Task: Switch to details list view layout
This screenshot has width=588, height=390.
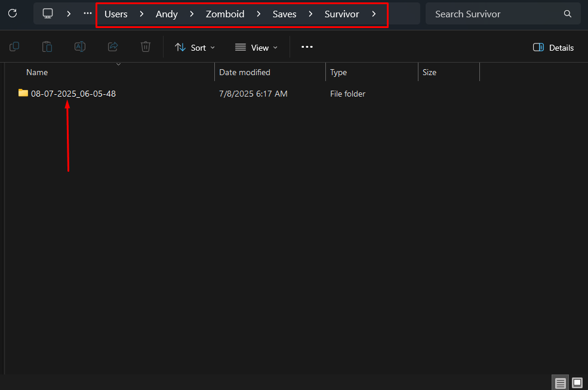Action: (x=560, y=382)
